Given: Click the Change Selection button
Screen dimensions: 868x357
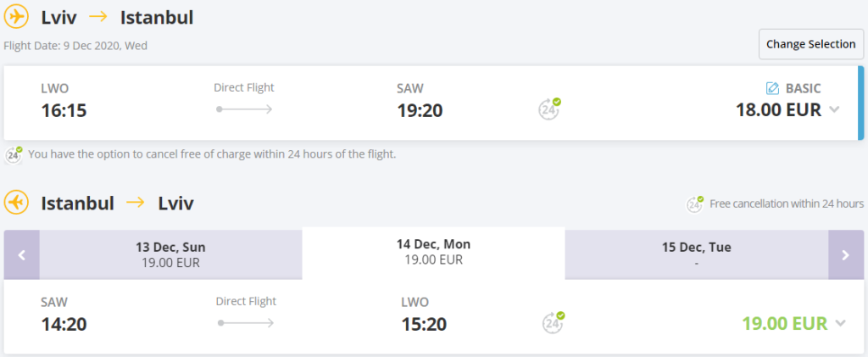Looking at the screenshot, I should [x=811, y=44].
